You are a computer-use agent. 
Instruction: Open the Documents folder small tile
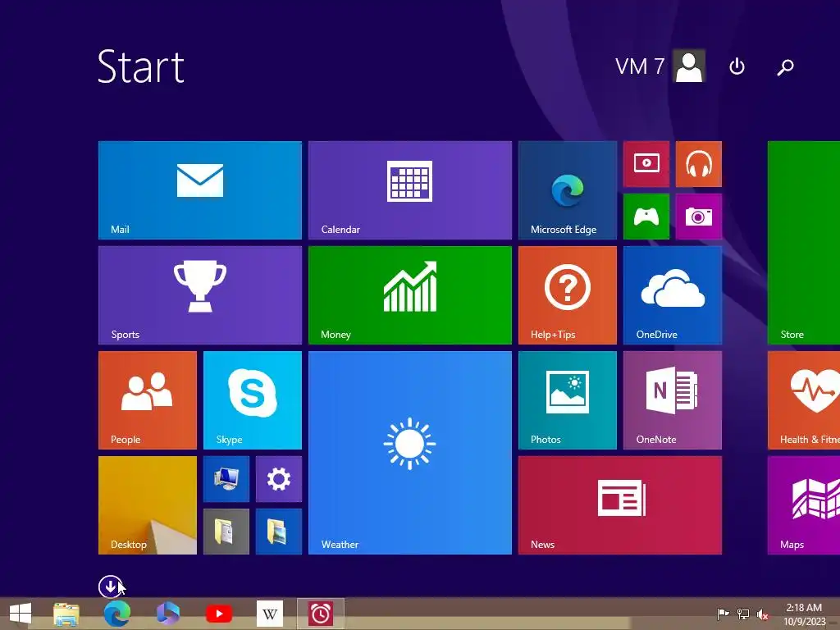226,532
